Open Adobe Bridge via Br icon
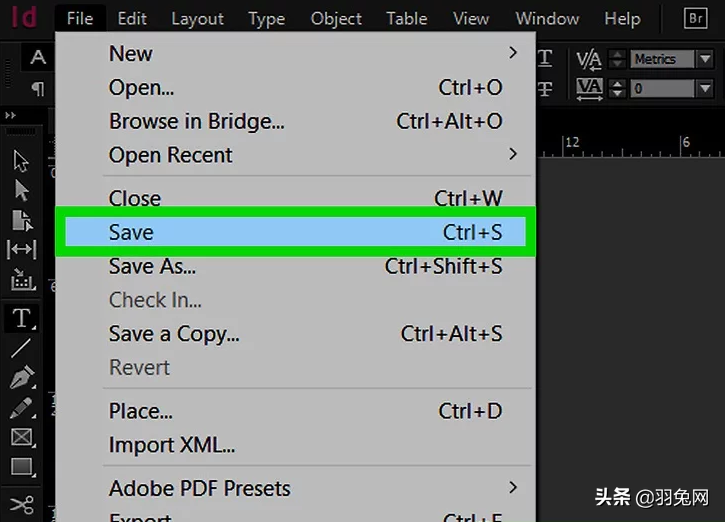 pyautogui.click(x=695, y=18)
